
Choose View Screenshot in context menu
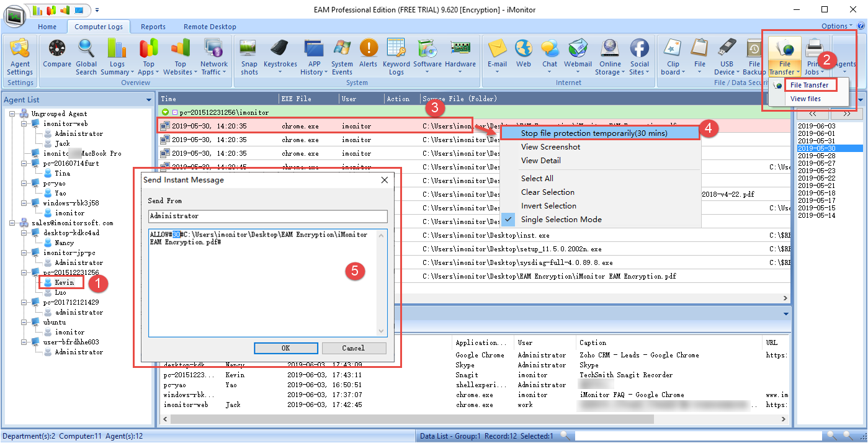(x=550, y=147)
